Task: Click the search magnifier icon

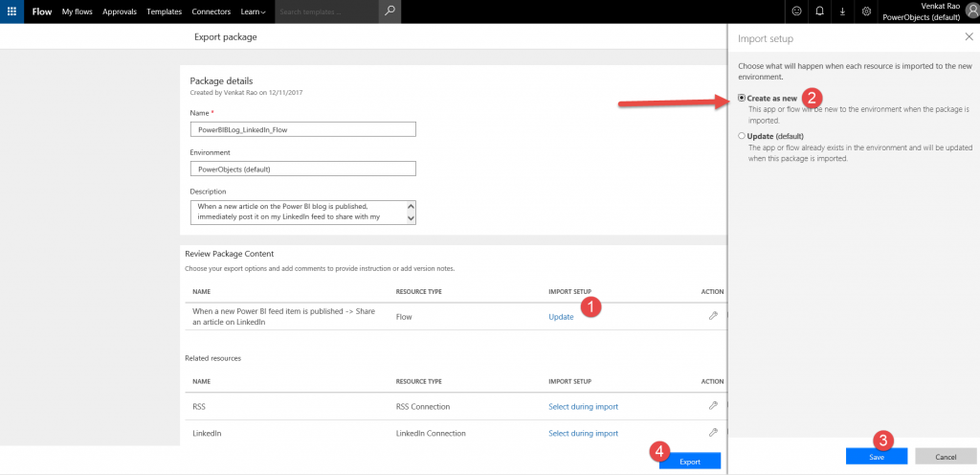Action: [x=389, y=11]
